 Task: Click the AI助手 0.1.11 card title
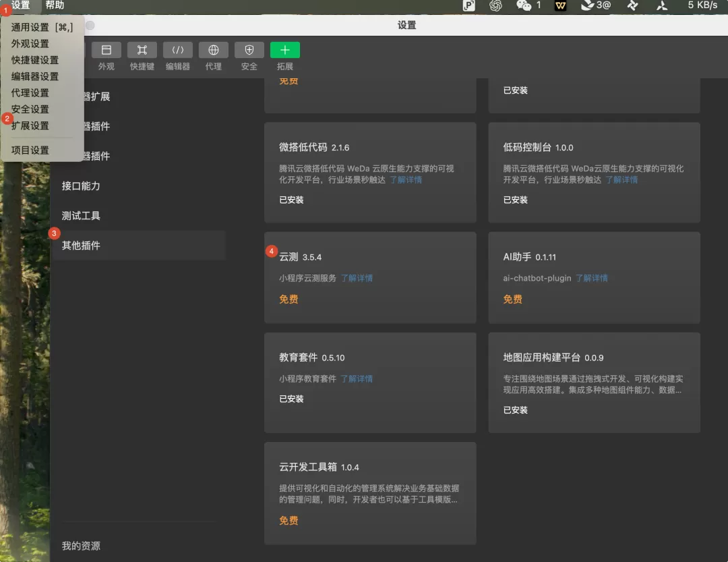pos(529,257)
